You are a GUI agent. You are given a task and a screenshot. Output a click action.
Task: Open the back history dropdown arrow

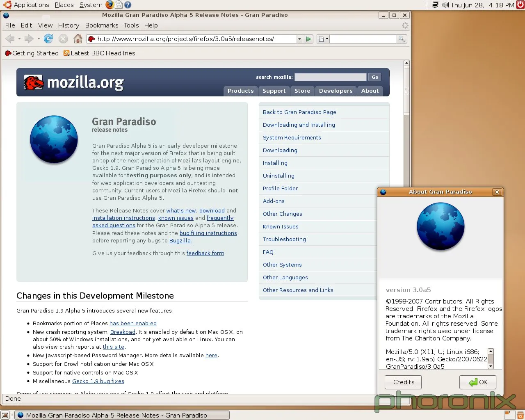(19, 39)
